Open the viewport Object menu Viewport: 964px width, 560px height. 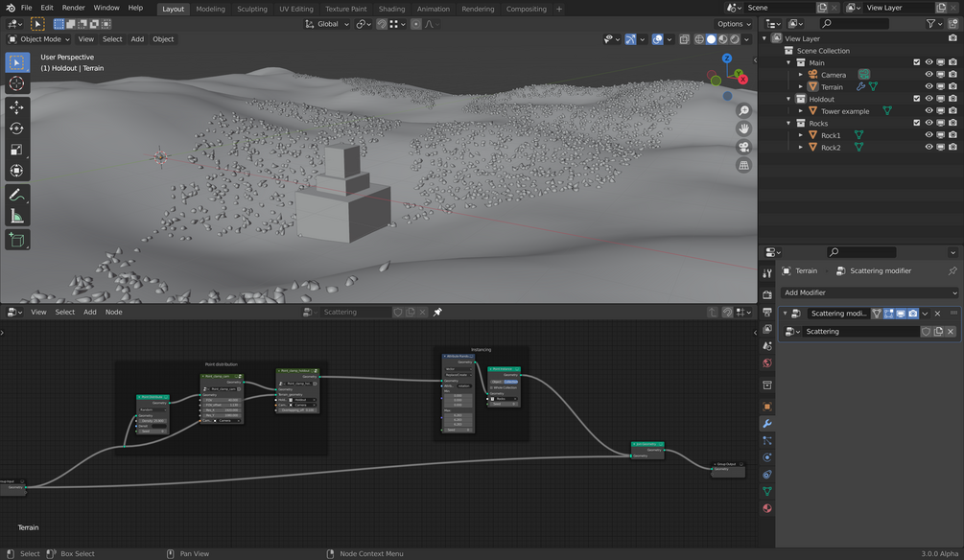point(163,39)
